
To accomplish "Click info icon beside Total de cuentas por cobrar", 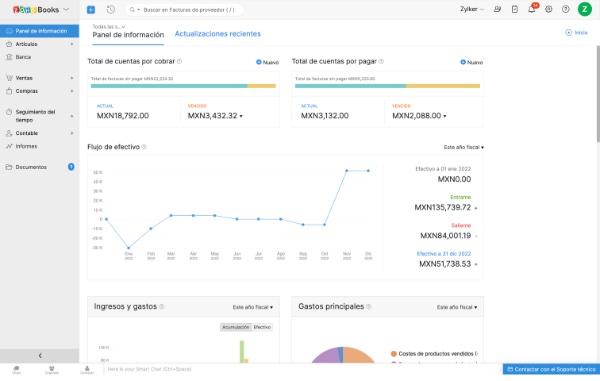I will tap(179, 61).
